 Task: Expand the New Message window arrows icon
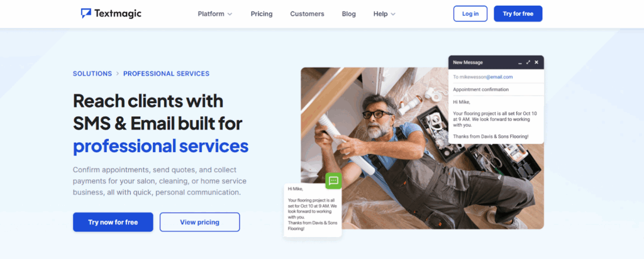point(528,62)
